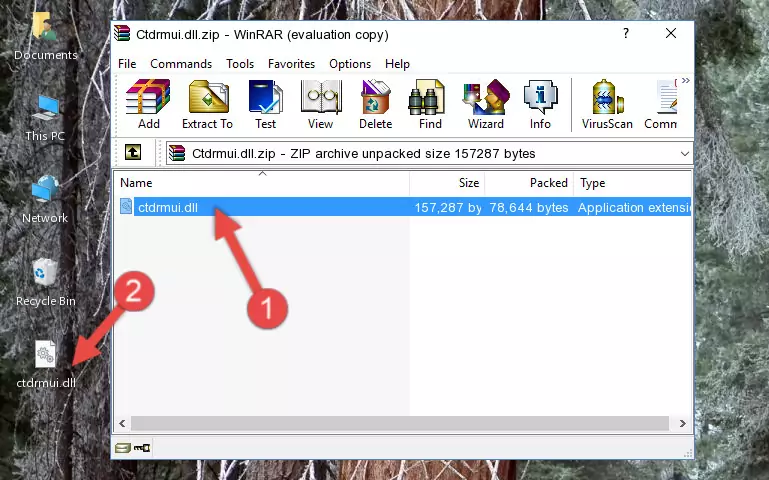The width and height of the screenshot is (769, 480).
Task: Click the Application extension type cell
Action: pyautogui.click(x=634, y=208)
